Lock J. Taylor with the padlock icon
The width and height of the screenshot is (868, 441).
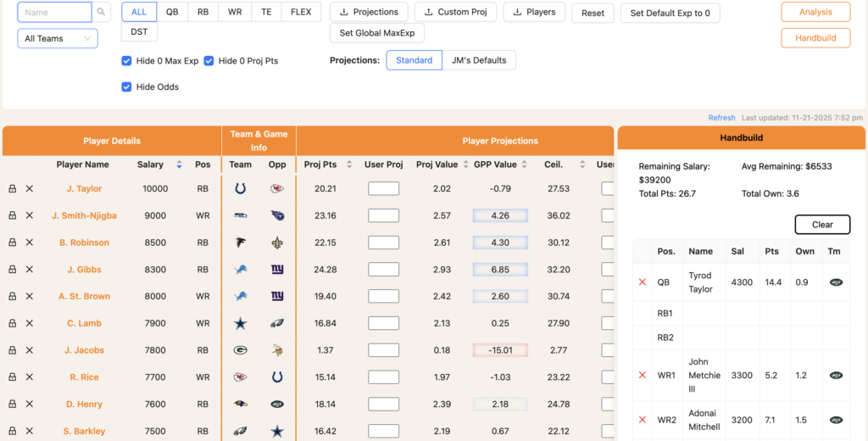tap(12, 189)
